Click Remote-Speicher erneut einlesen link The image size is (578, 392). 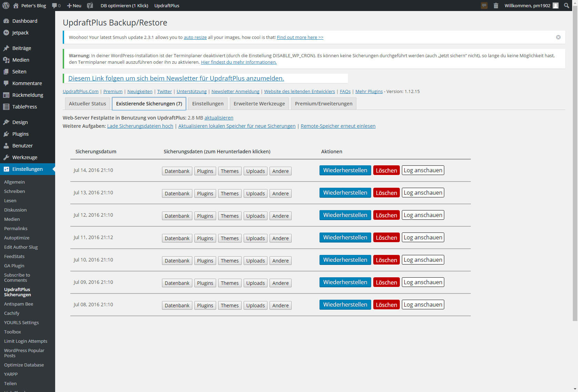pyautogui.click(x=338, y=126)
